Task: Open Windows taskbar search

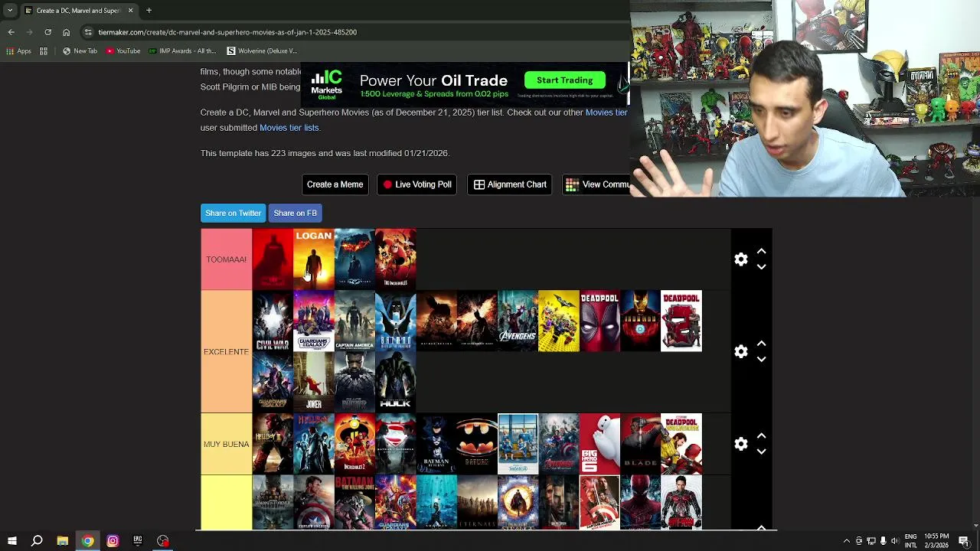Action: click(37, 541)
